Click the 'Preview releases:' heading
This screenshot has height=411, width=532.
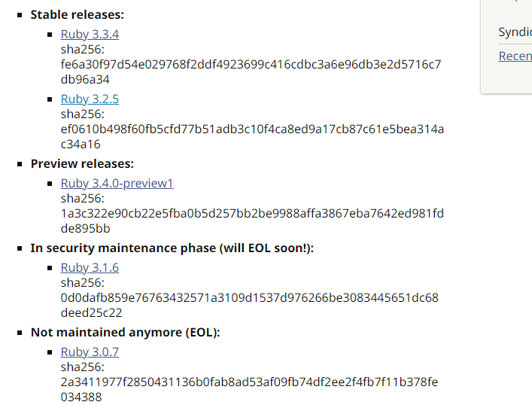82,164
